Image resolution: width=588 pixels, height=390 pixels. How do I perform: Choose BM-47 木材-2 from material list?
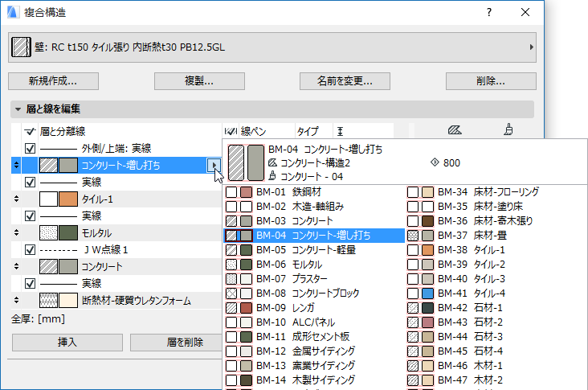(496, 380)
